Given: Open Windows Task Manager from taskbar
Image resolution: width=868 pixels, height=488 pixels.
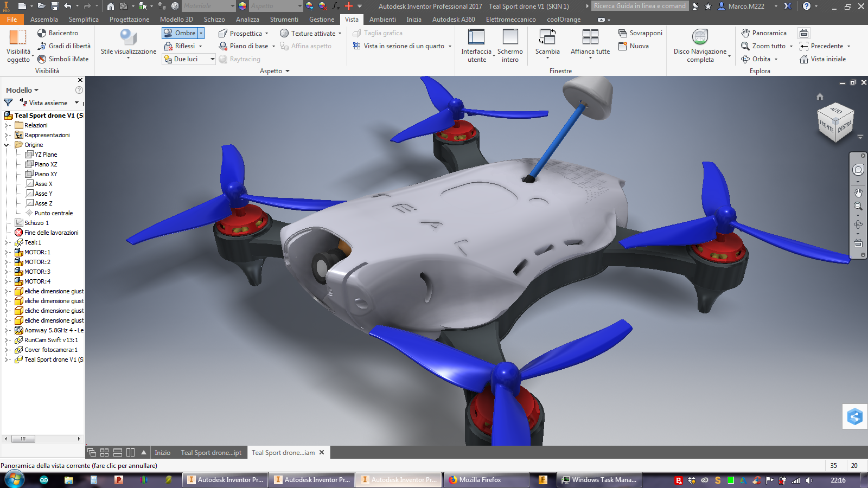Looking at the screenshot, I should coord(600,480).
